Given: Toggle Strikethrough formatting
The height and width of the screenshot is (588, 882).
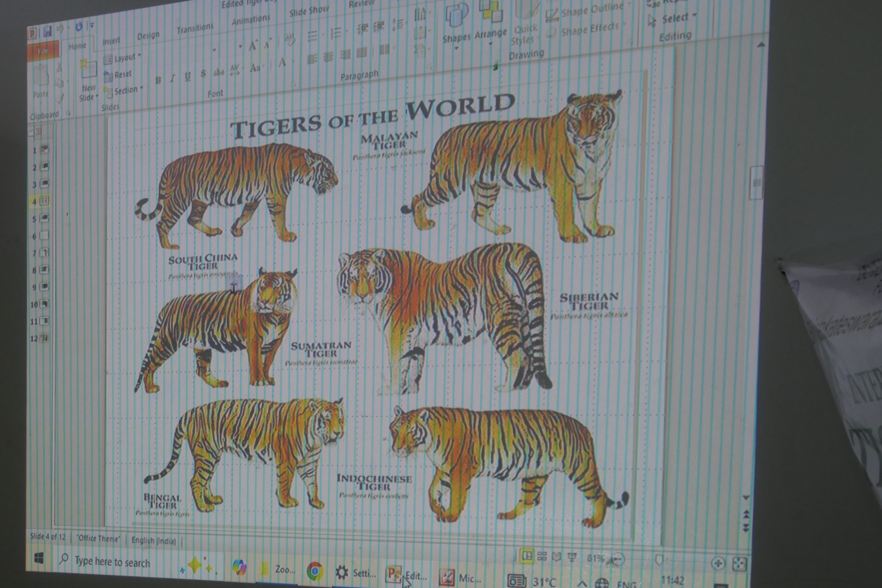Looking at the screenshot, I should (x=218, y=72).
